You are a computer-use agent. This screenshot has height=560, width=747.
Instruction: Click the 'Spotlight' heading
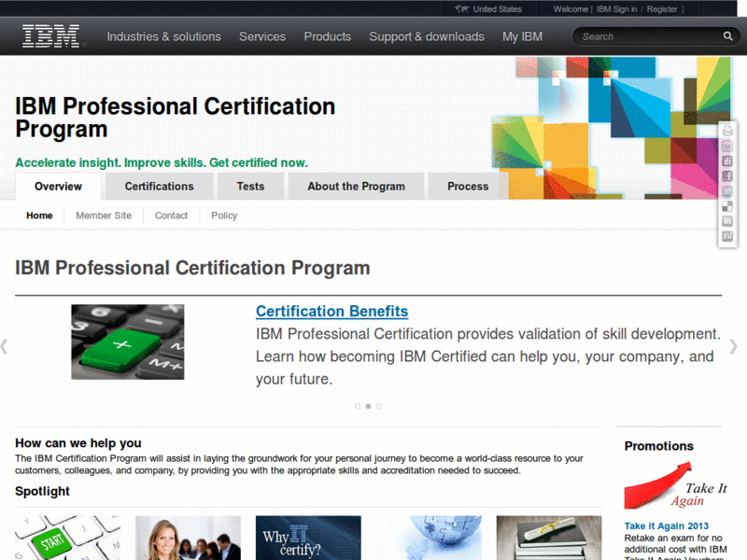tap(42, 491)
